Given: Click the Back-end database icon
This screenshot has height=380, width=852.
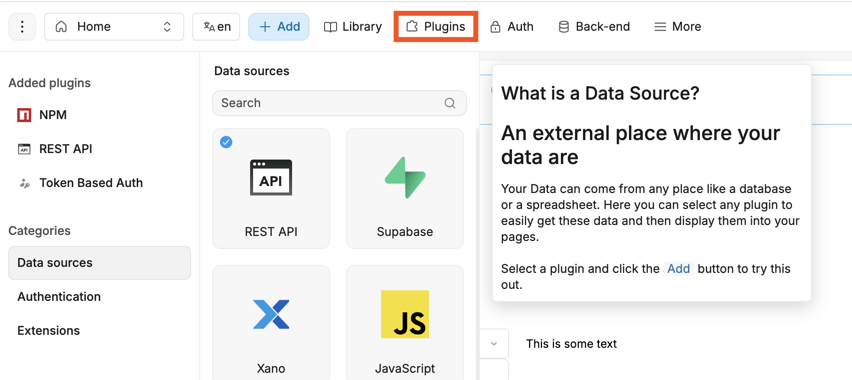Looking at the screenshot, I should 564,27.
